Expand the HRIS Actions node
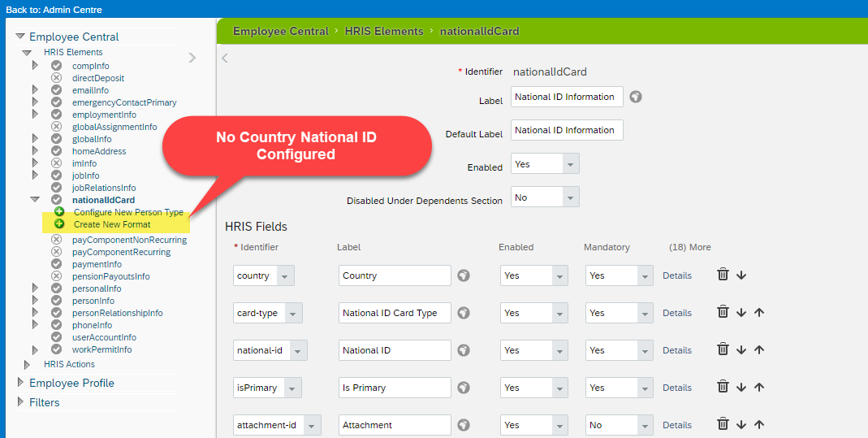 tap(27, 364)
